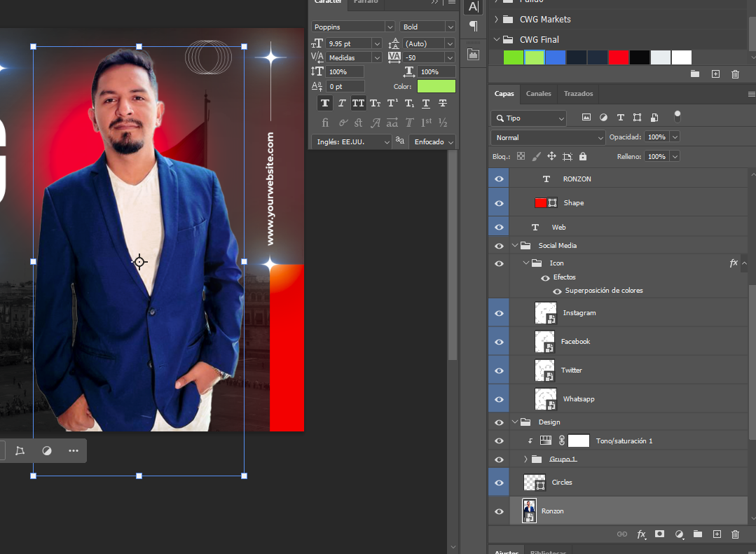Create new adjustment layer icon
Viewport: 756px width, 554px height.
(x=679, y=534)
